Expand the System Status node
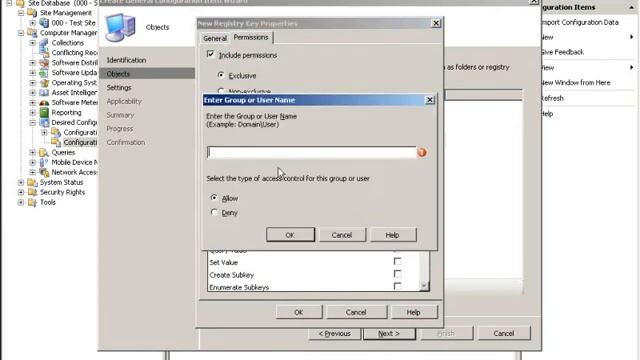Screen dimensions: 640x360 tap(21, 182)
